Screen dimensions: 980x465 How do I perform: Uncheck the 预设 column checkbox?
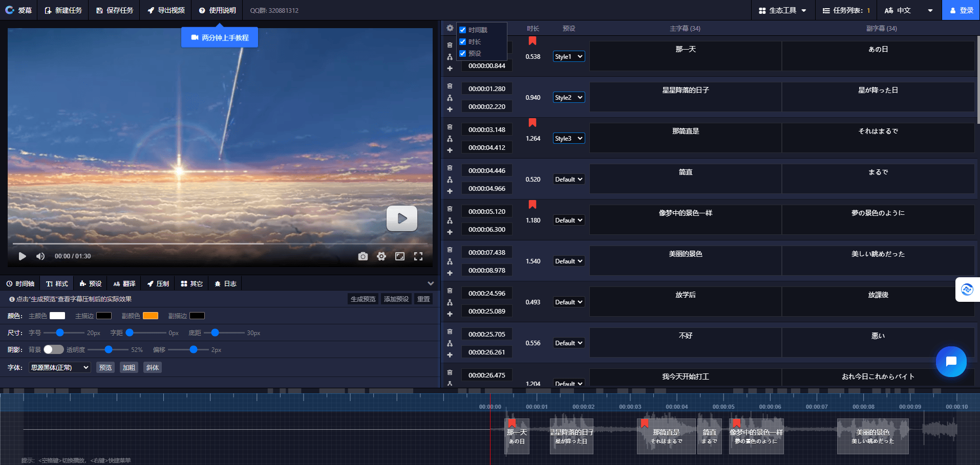coord(463,54)
